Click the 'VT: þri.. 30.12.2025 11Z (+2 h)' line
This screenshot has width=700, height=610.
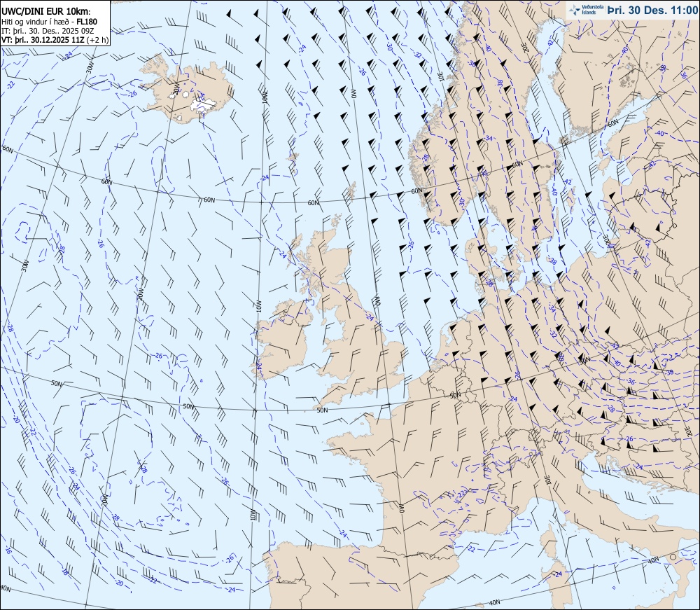[x=55, y=40]
